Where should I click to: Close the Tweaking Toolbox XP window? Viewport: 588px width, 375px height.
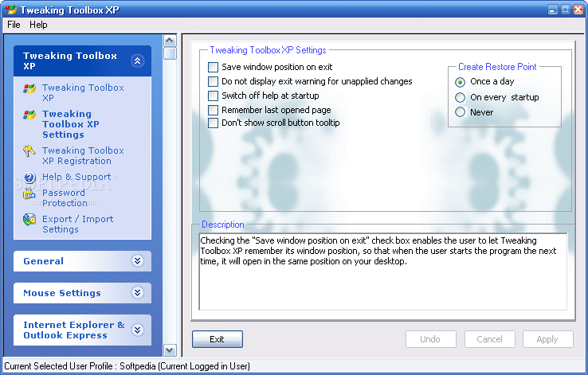[578, 10]
